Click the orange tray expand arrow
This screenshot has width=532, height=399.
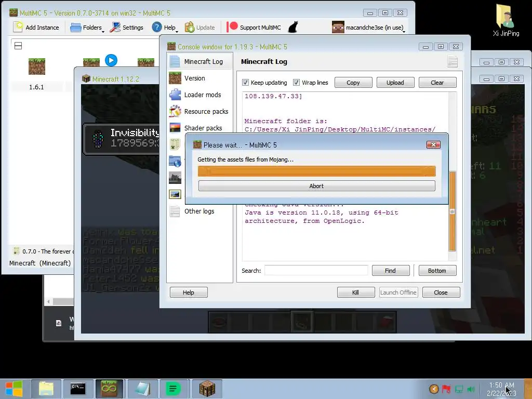pos(434,389)
